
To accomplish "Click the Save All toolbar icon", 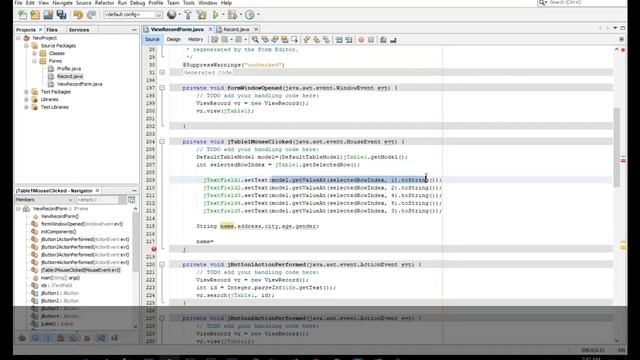I will click(62, 15).
